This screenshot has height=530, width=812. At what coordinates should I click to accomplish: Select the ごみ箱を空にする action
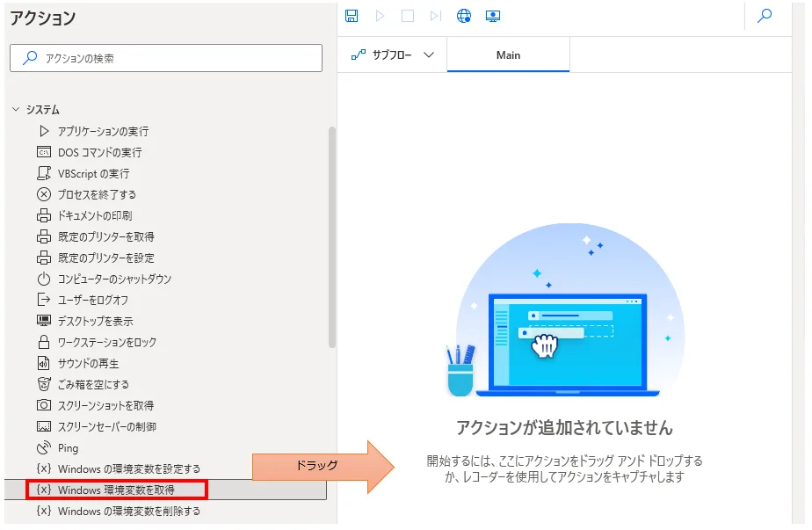pos(93,384)
